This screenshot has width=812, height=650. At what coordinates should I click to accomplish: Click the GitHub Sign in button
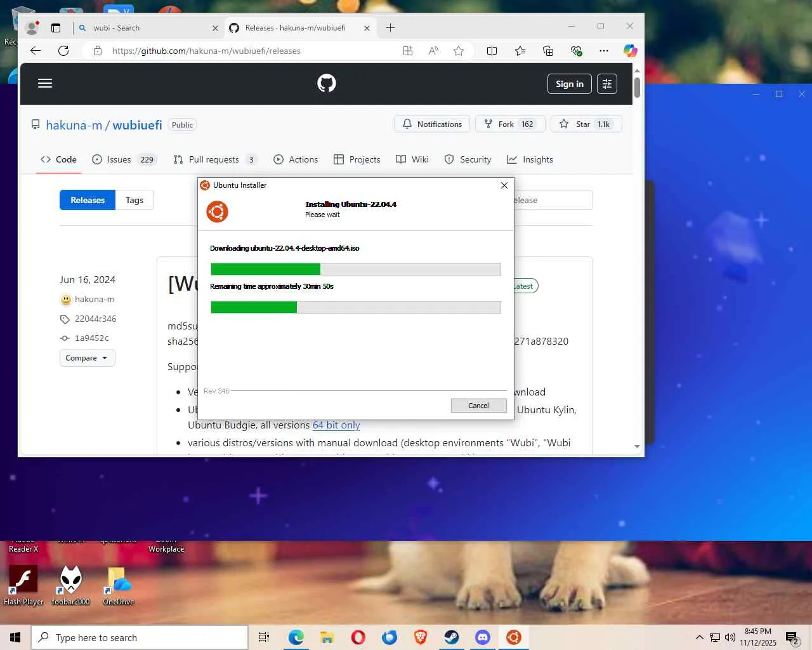pyautogui.click(x=570, y=84)
